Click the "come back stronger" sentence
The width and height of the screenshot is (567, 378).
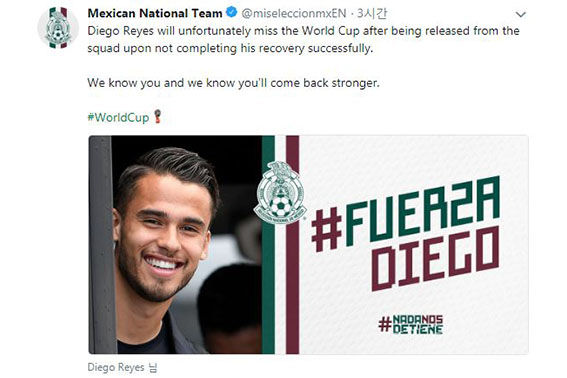[234, 83]
